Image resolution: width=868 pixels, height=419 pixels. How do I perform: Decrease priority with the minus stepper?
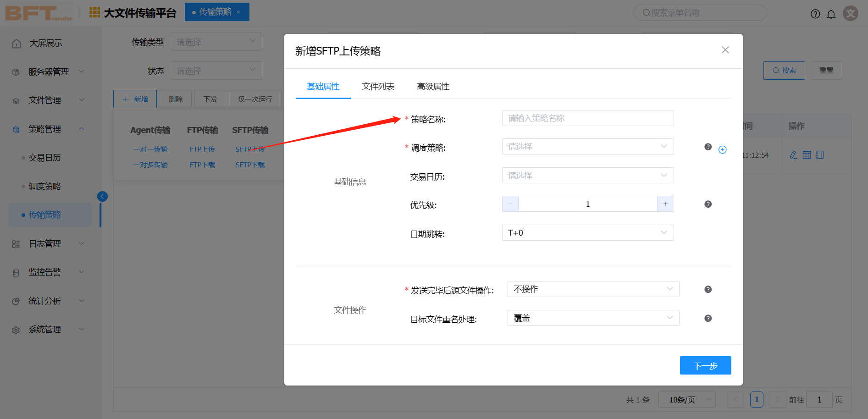point(510,204)
